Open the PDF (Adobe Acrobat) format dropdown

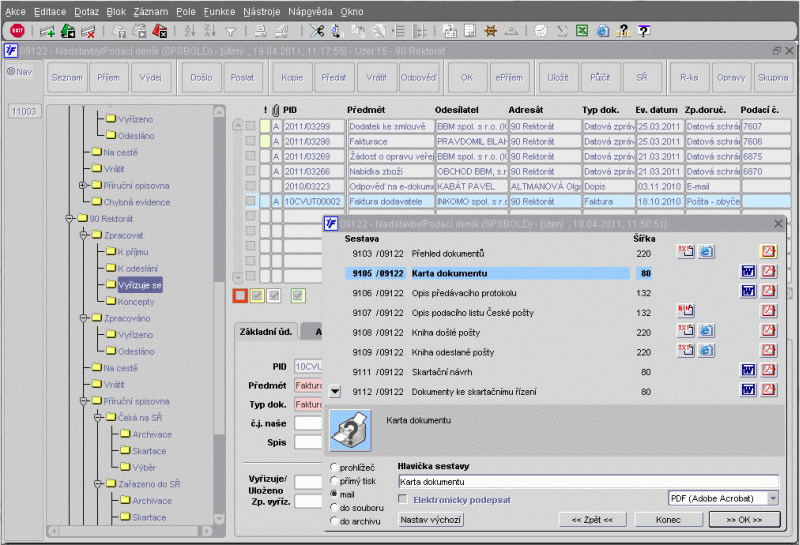pyautogui.click(x=773, y=499)
